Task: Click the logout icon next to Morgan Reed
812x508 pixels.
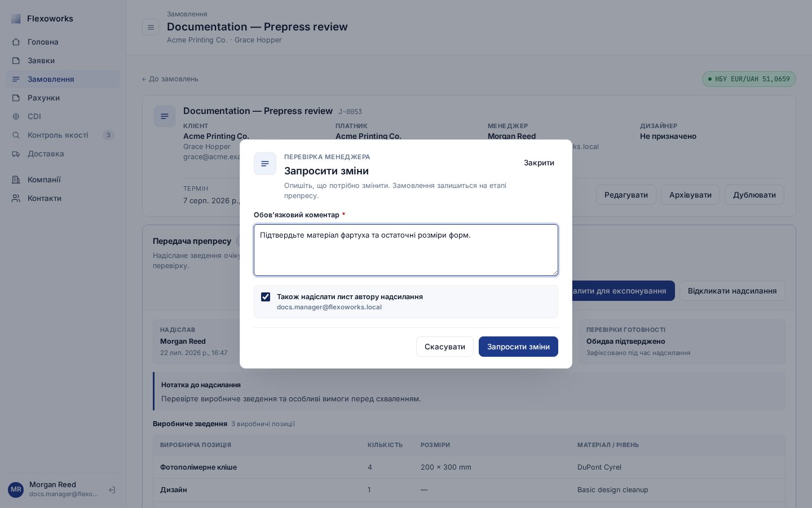Action: (x=112, y=490)
